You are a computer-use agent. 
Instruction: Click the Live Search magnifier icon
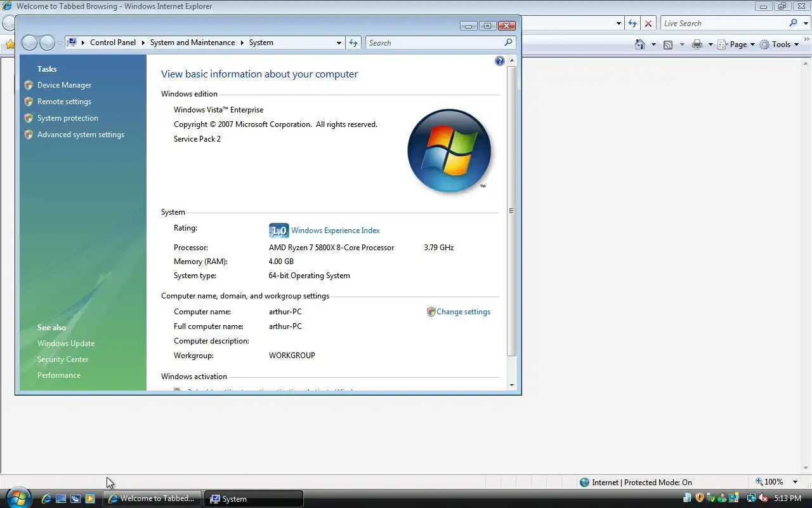(x=793, y=23)
